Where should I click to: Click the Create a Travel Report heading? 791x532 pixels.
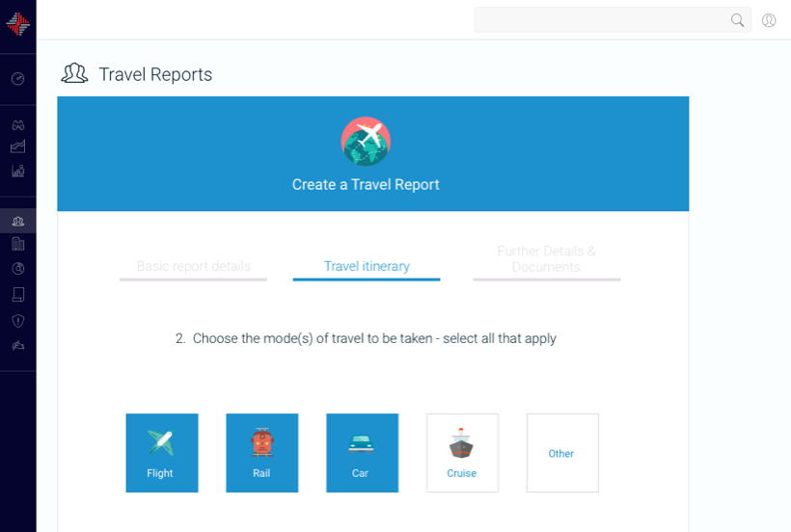[366, 184]
